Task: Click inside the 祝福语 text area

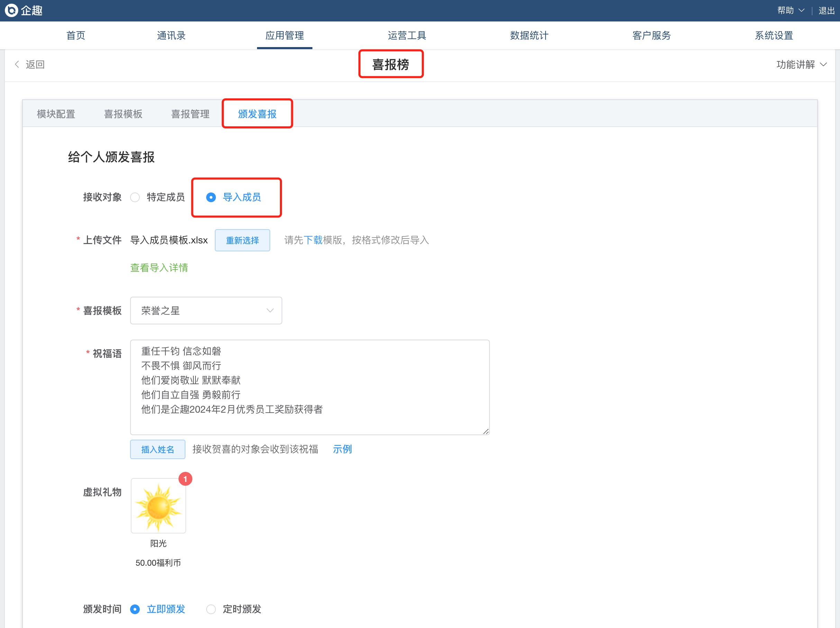Action: (310, 387)
